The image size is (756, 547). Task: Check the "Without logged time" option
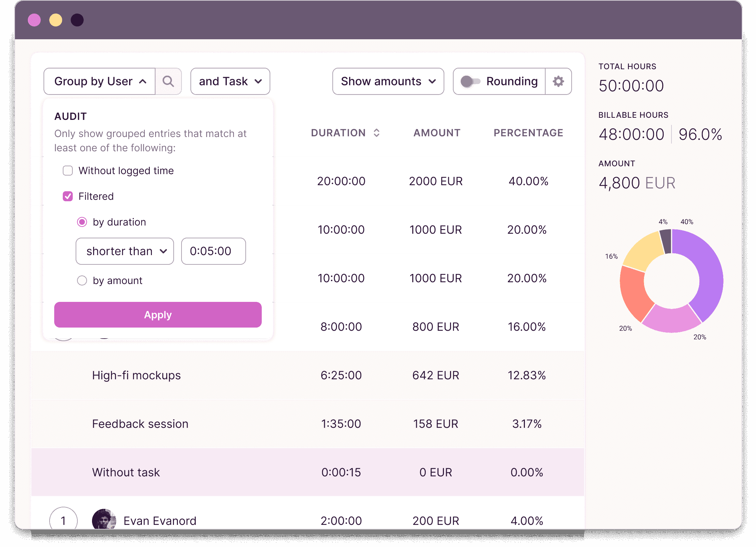67,171
